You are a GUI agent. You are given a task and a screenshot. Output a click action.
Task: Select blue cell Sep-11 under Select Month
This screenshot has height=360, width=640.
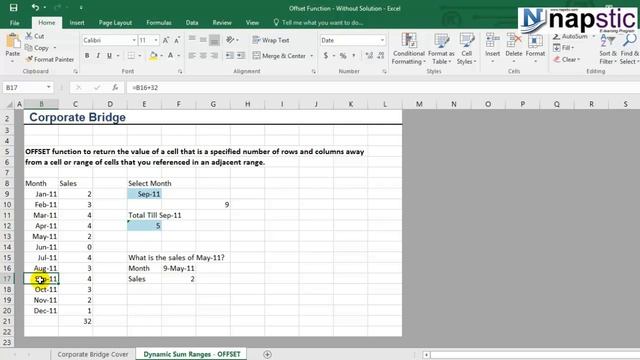144,194
